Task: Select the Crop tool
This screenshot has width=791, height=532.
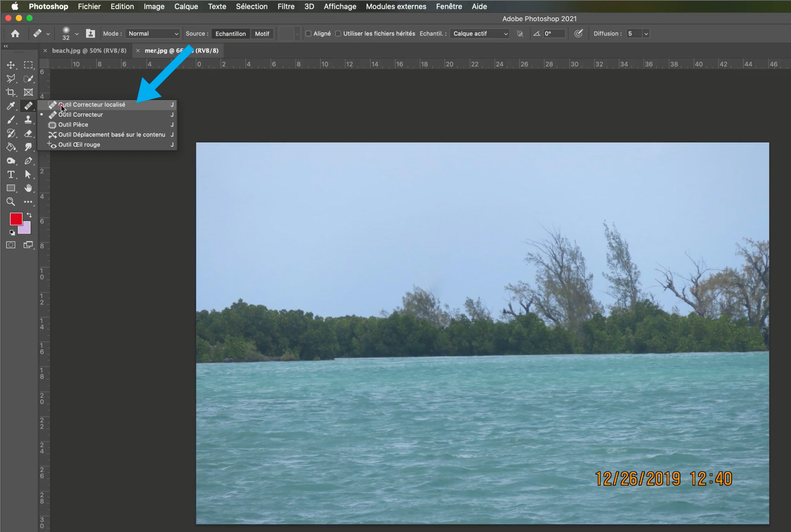Action: (x=10, y=92)
